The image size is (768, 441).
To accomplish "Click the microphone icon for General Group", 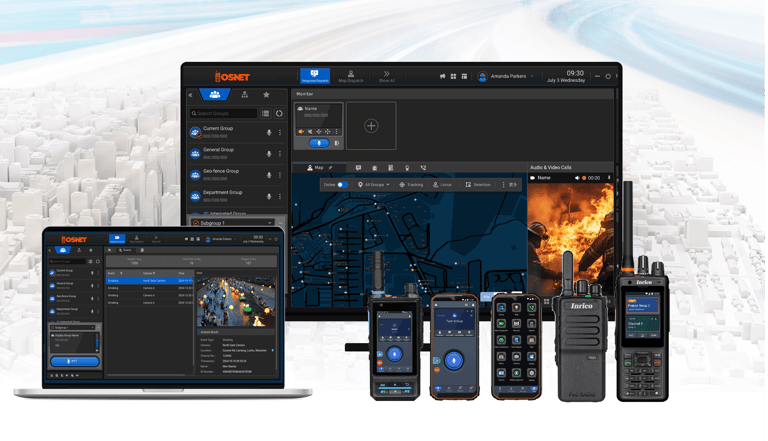I will [269, 153].
